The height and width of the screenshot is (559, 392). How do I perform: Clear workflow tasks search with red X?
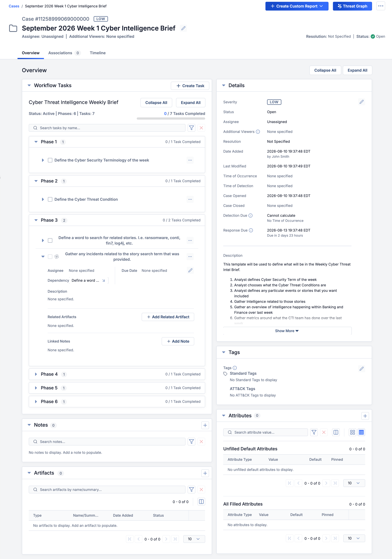click(201, 128)
